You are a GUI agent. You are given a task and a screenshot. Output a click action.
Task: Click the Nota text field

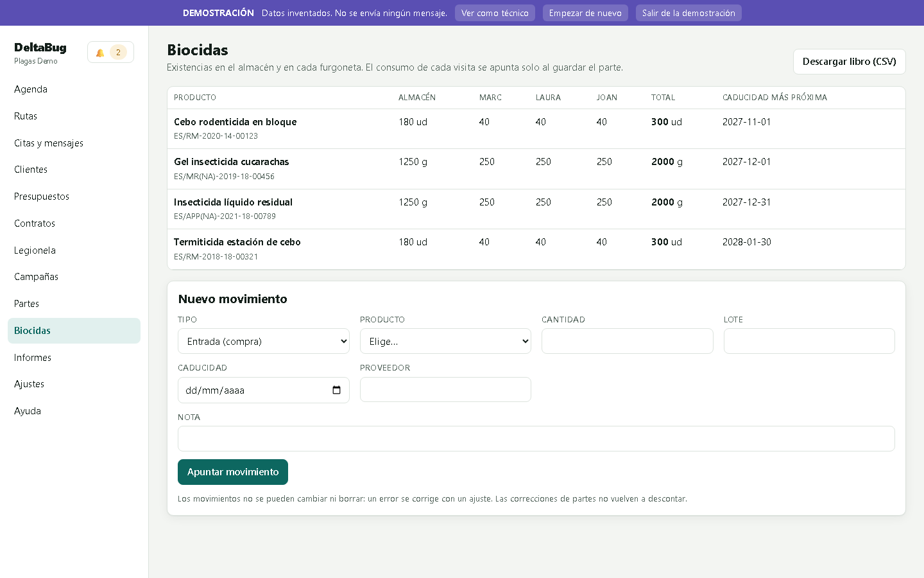536,439
